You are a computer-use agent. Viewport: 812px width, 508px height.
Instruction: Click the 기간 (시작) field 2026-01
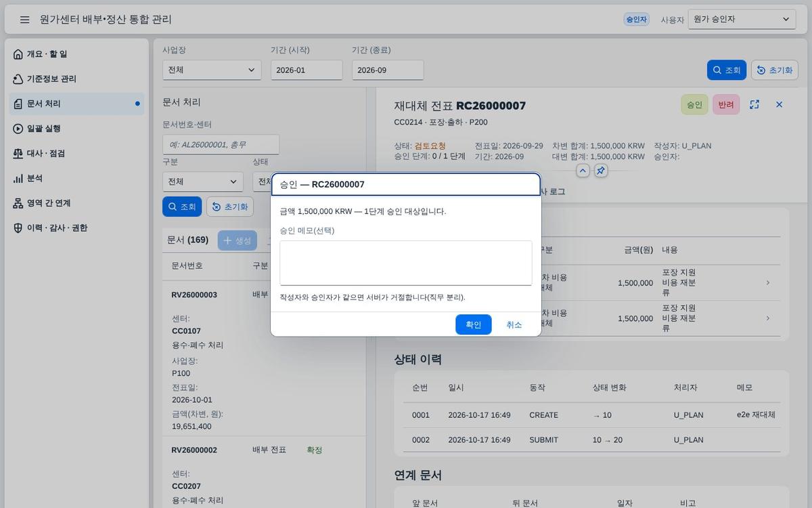[307, 70]
